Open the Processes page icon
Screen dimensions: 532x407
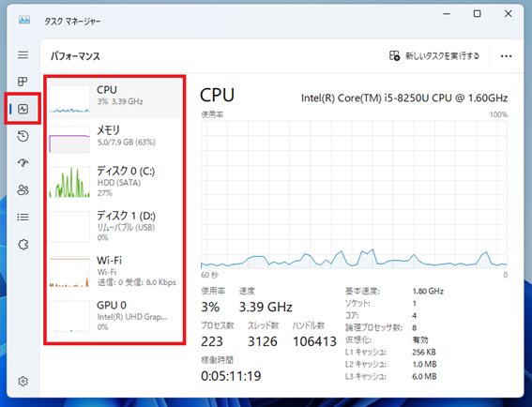click(x=23, y=82)
